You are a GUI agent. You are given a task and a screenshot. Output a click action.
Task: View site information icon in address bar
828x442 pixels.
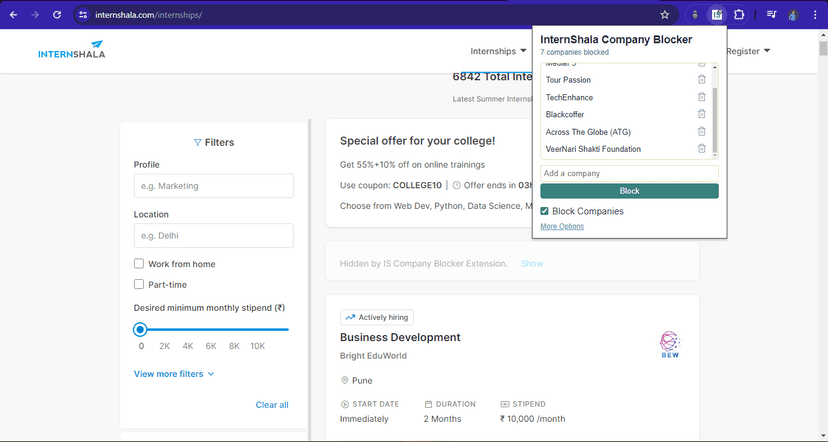(83, 15)
